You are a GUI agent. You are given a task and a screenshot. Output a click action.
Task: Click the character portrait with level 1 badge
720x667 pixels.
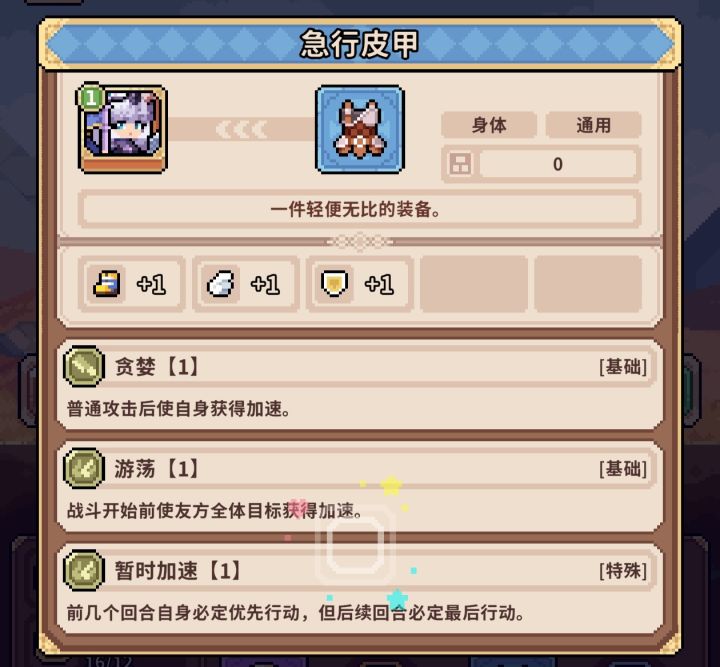coord(122,129)
